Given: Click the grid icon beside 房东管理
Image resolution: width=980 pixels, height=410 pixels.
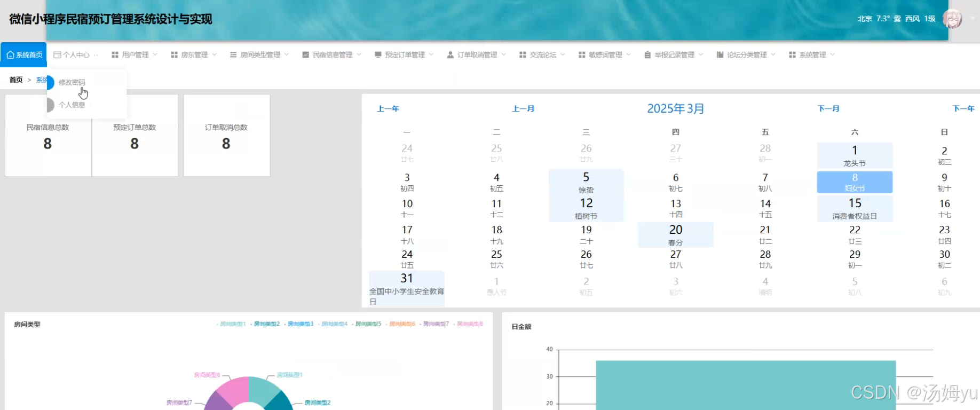Looking at the screenshot, I should coord(174,55).
